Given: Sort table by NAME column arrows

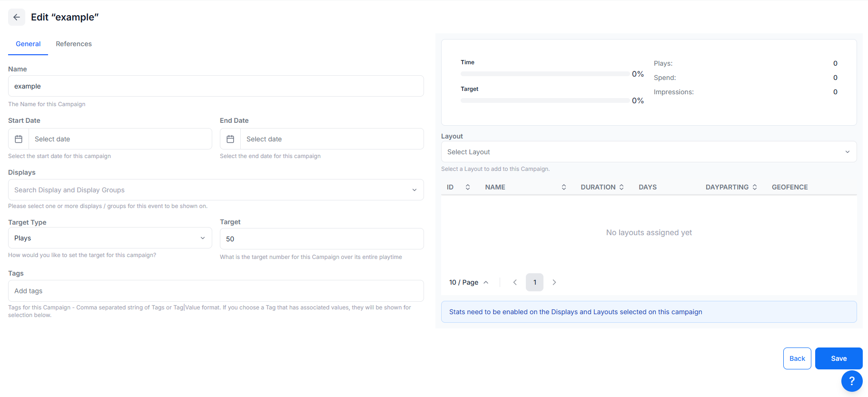Looking at the screenshot, I should pos(564,187).
